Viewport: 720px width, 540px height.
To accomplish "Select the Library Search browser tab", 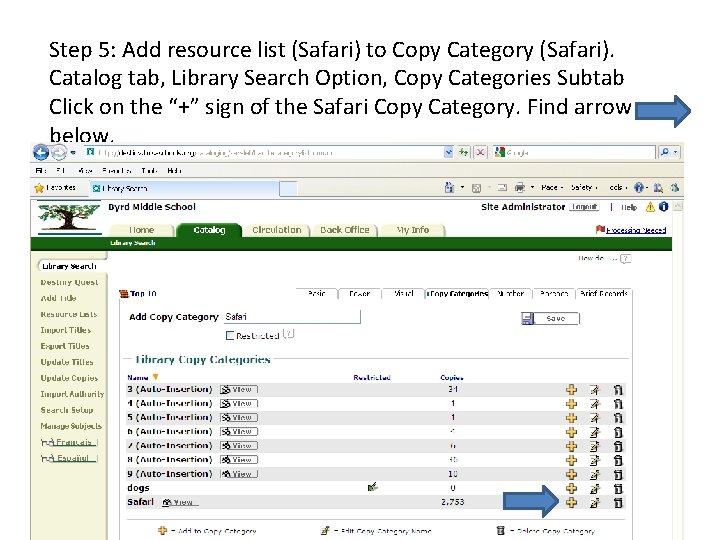I will point(184,188).
